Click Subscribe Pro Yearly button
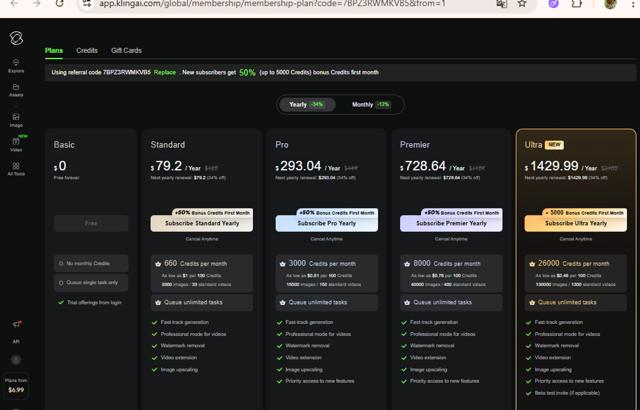The image size is (640, 410). pos(327,224)
